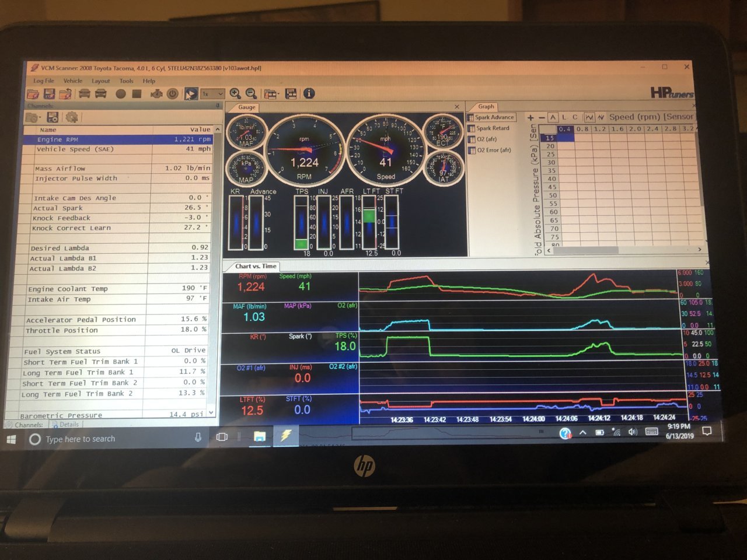
Task: Open File Explorer from the taskbar
Action: tap(260, 436)
